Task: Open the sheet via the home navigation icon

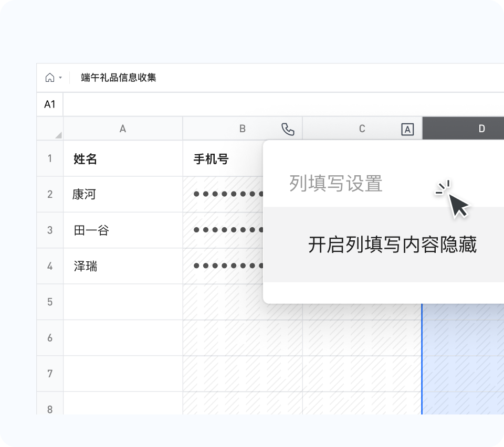Action: pyautogui.click(x=49, y=77)
